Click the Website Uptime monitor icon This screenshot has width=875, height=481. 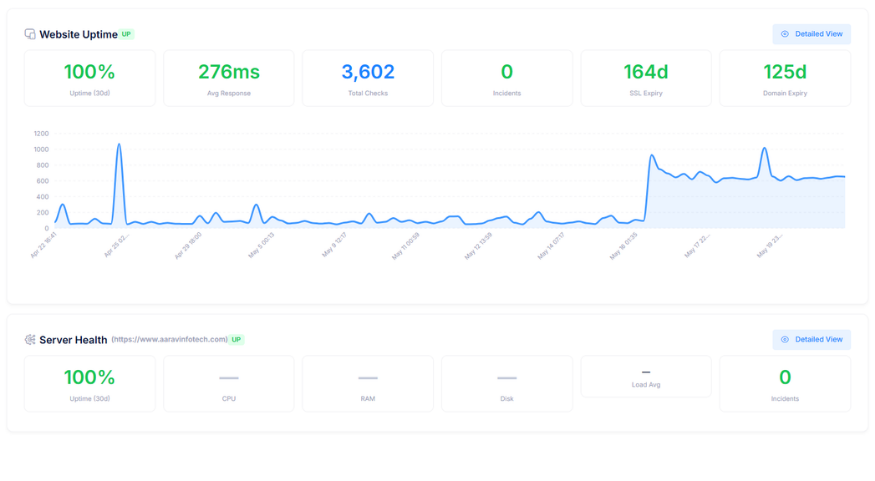click(x=30, y=34)
